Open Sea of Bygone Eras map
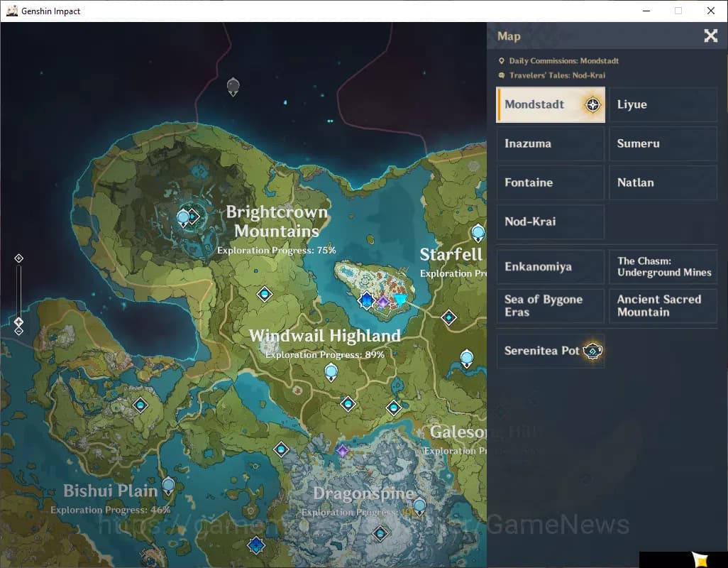728x568 pixels. click(550, 306)
